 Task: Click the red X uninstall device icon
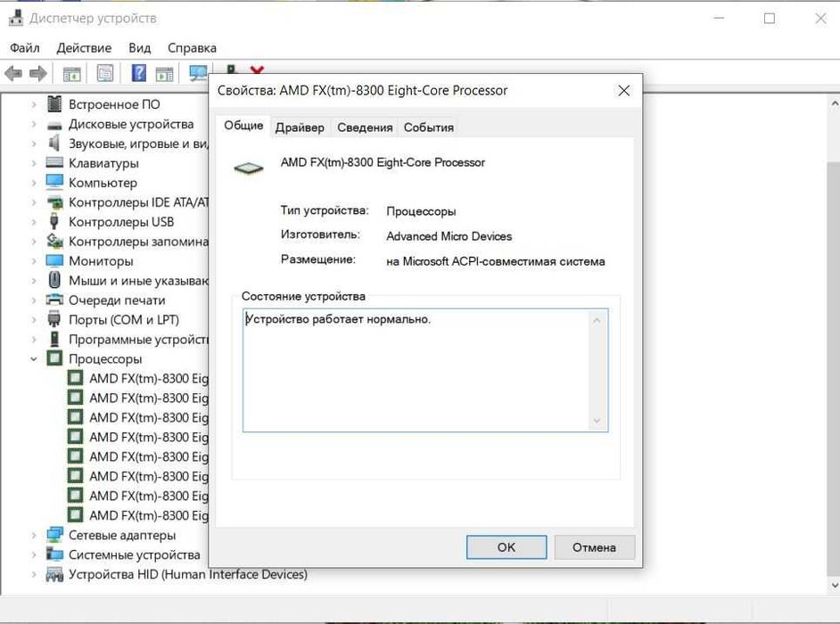257,70
